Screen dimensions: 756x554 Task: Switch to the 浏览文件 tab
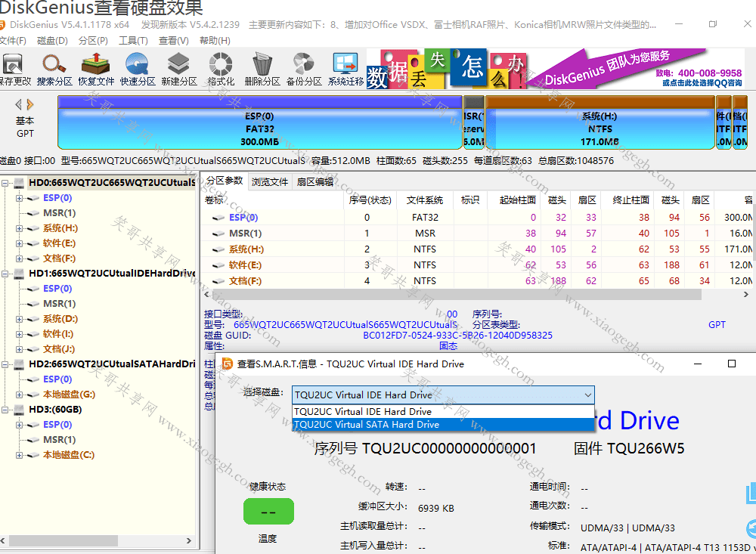pos(270,182)
